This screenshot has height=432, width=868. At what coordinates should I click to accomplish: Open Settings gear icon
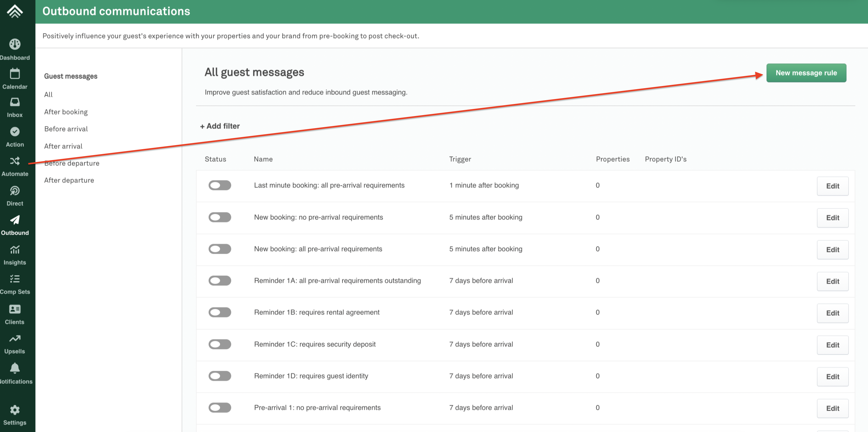[x=15, y=410]
